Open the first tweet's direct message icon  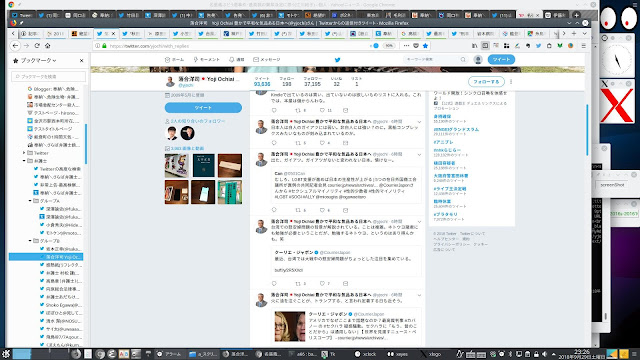click(345, 110)
